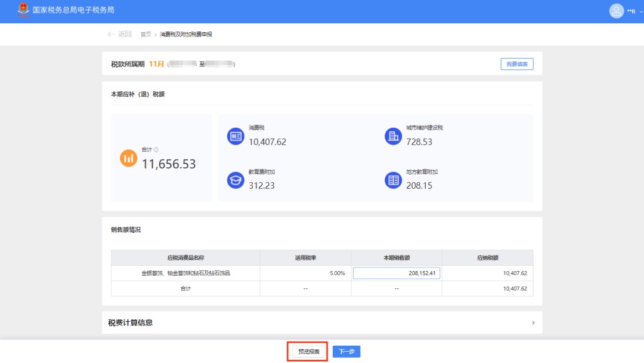Click the 地方教育附加 book icon
Viewport: 644px width, 363px height.
pyautogui.click(x=393, y=180)
